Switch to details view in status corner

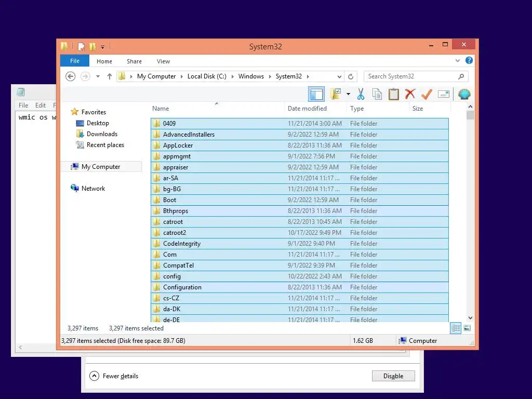point(456,328)
